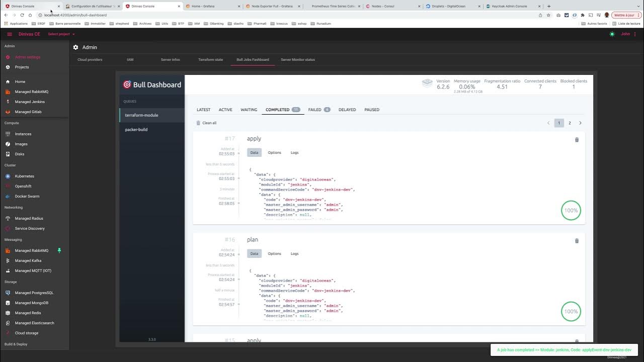Select the packer-build queue
This screenshot has width=644, height=362.
click(x=152, y=130)
